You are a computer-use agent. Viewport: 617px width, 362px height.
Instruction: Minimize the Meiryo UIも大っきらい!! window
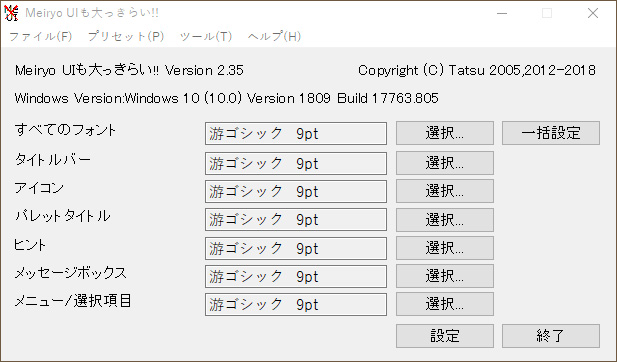point(502,13)
